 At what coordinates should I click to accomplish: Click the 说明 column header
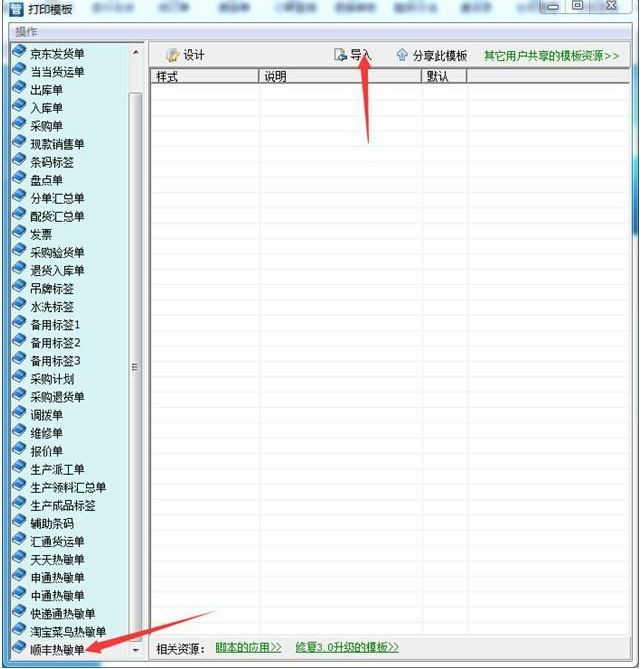340,77
